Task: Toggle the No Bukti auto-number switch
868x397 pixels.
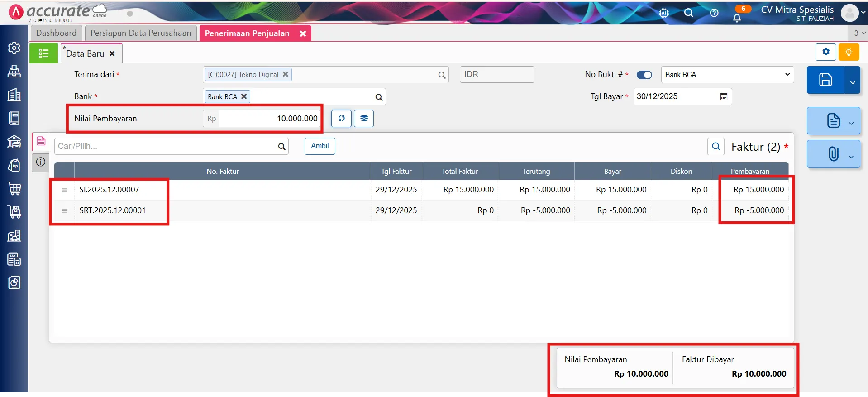Action: 644,75
